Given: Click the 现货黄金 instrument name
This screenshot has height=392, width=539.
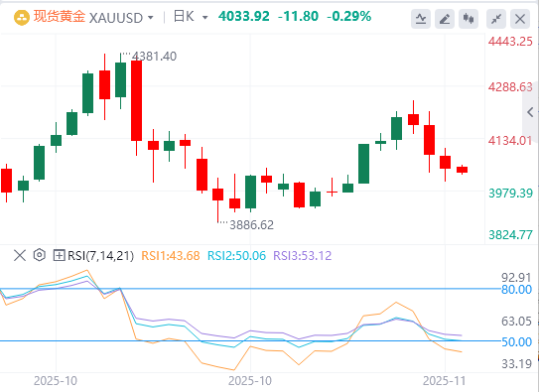Looking at the screenshot, I should [x=60, y=17].
